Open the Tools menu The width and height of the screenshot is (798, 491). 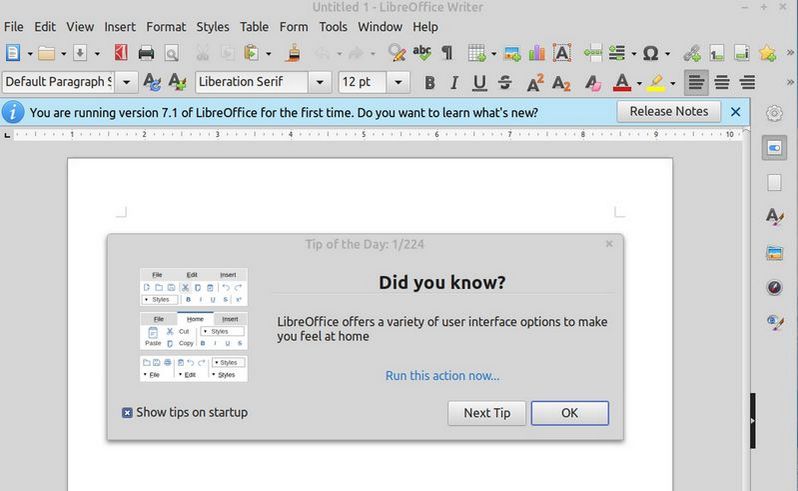pos(333,26)
